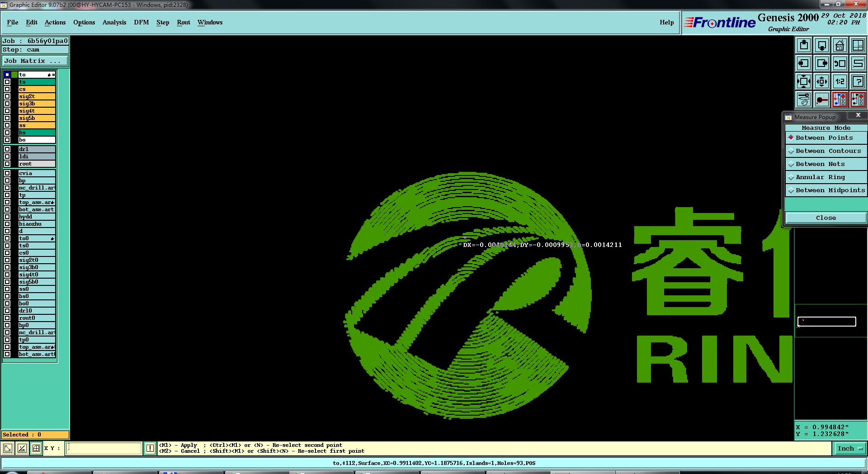Open the Help menu
The height and width of the screenshot is (474, 868).
pyautogui.click(x=667, y=22)
